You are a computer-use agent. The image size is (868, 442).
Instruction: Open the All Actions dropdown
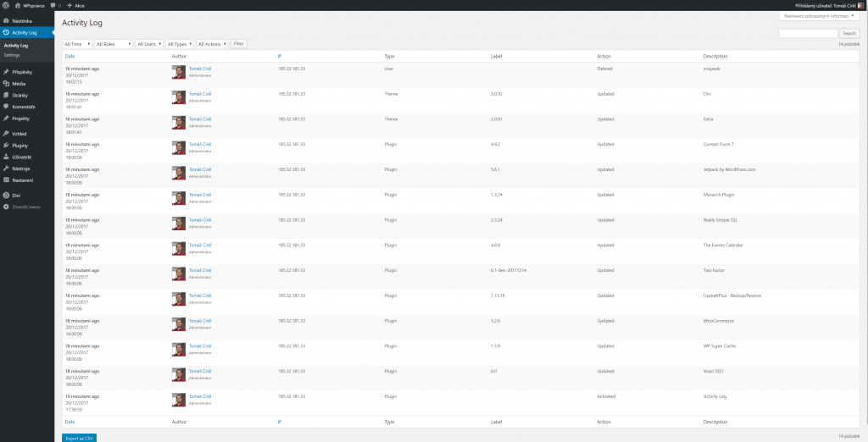(213, 44)
